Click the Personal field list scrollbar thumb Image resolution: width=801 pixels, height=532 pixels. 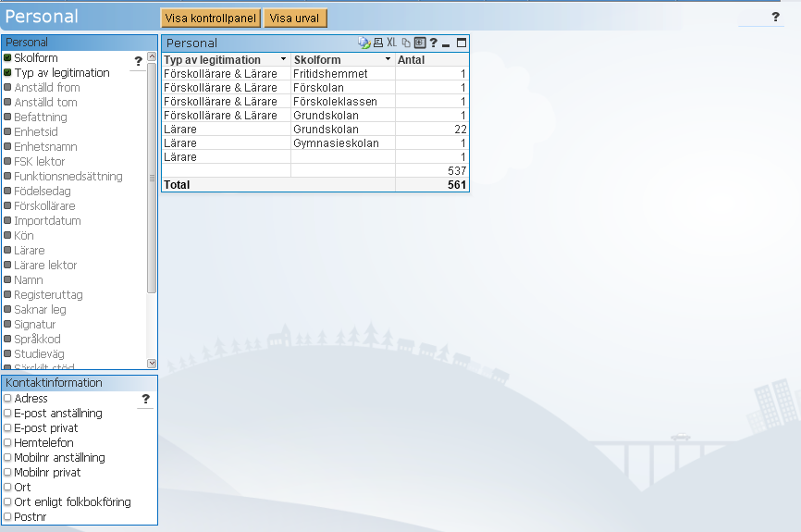(x=152, y=178)
